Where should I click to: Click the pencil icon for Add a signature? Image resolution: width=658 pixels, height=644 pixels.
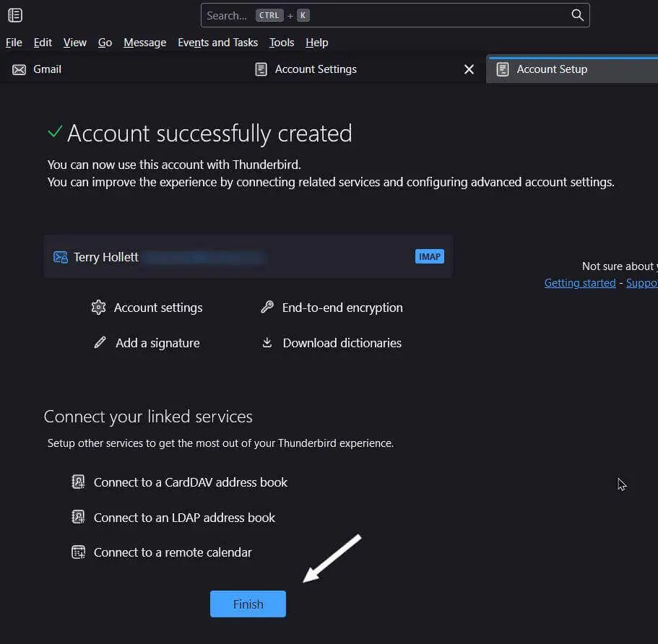(x=100, y=342)
